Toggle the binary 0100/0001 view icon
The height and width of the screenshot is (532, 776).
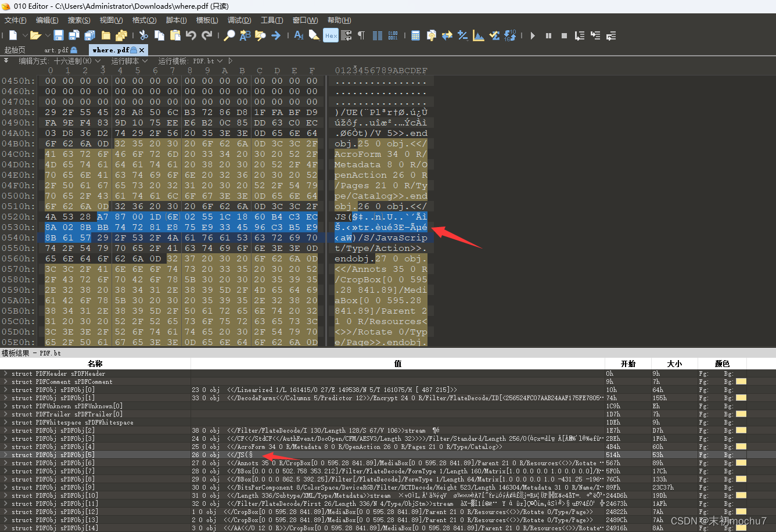393,35
